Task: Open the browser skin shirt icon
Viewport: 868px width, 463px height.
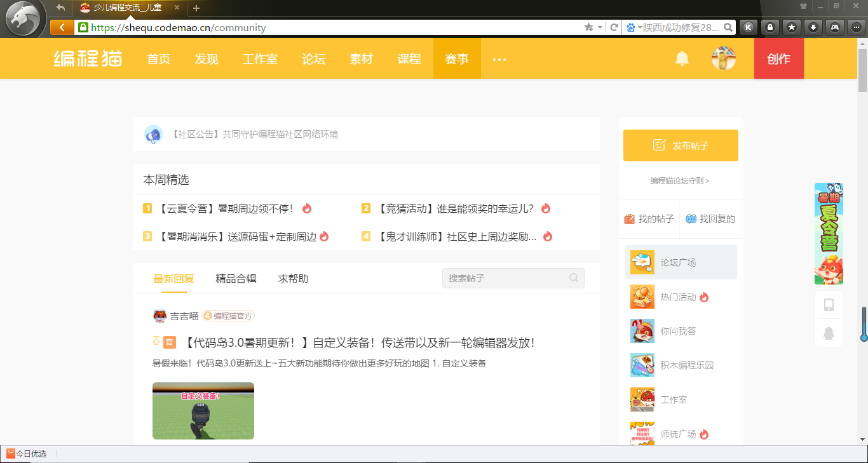Action: 804,6
